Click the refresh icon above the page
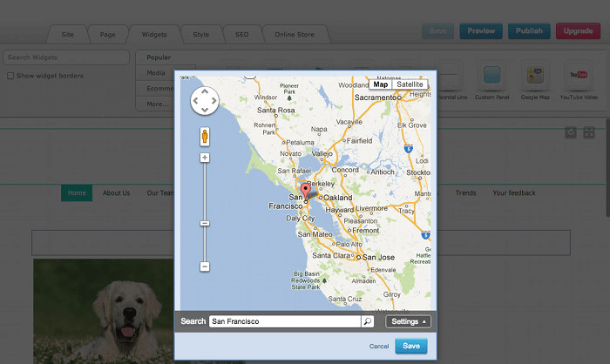610x364 pixels. click(x=571, y=132)
